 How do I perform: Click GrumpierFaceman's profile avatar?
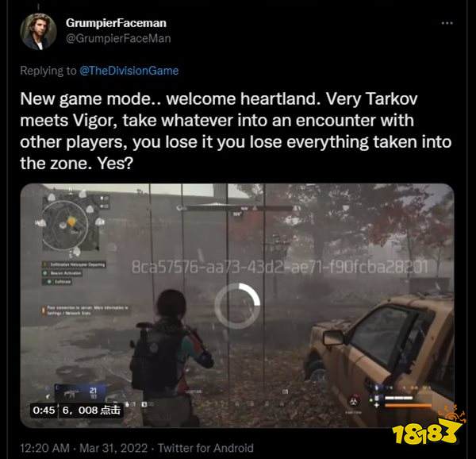point(38,31)
